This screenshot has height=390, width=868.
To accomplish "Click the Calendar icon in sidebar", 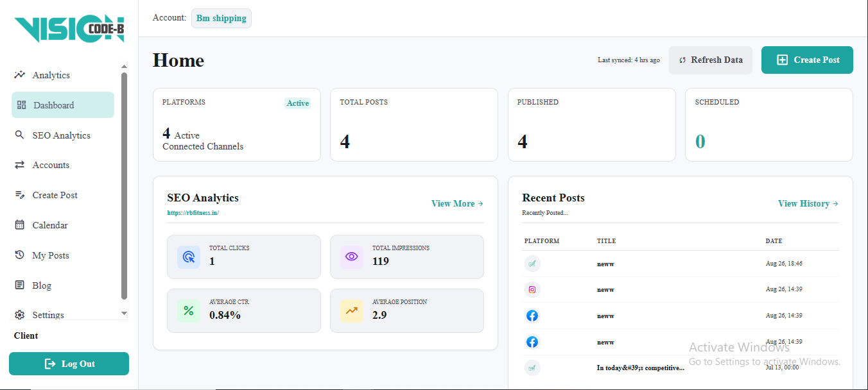I will (19, 225).
